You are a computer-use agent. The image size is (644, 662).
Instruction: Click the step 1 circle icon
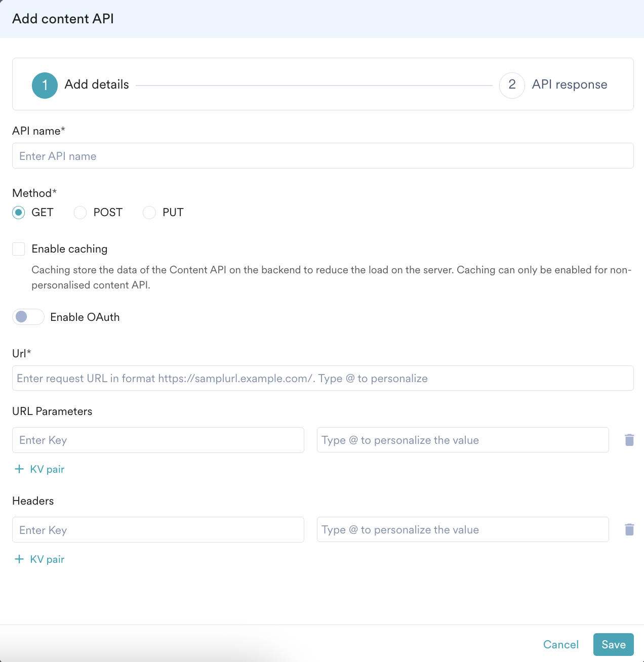point(45,85)
